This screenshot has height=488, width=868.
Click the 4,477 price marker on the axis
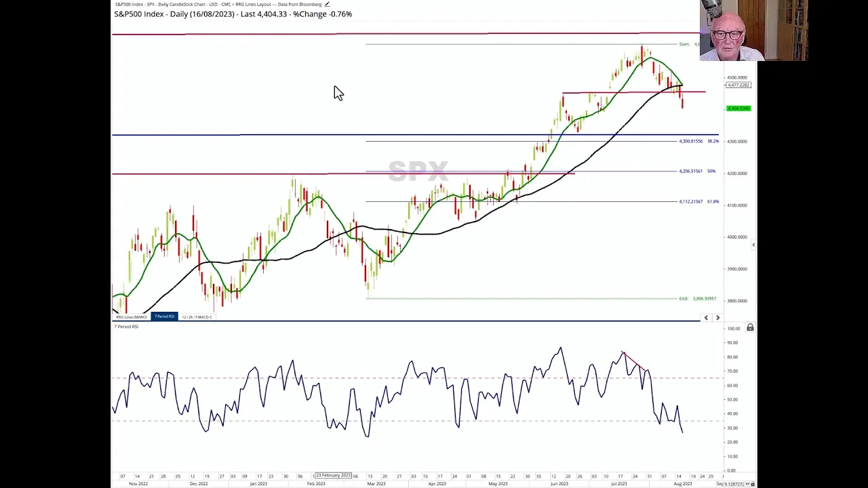[x=738, y=85]
